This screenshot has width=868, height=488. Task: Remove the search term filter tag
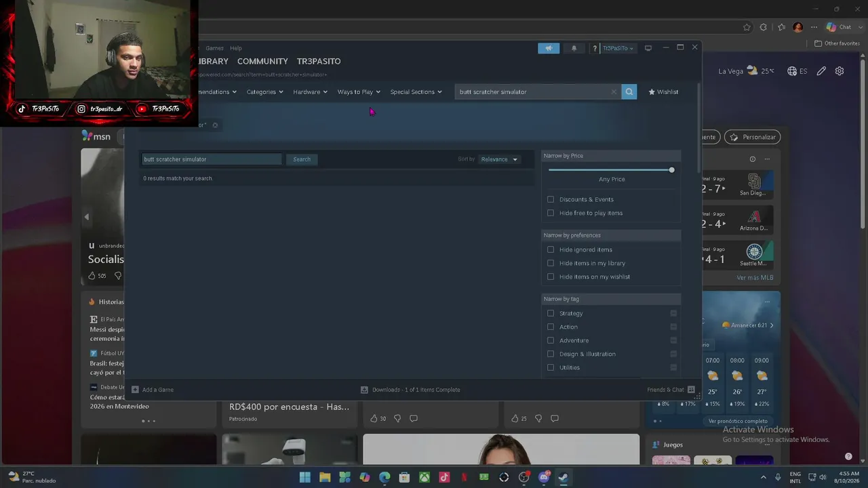pyautogui.click(x=215, y=125)
